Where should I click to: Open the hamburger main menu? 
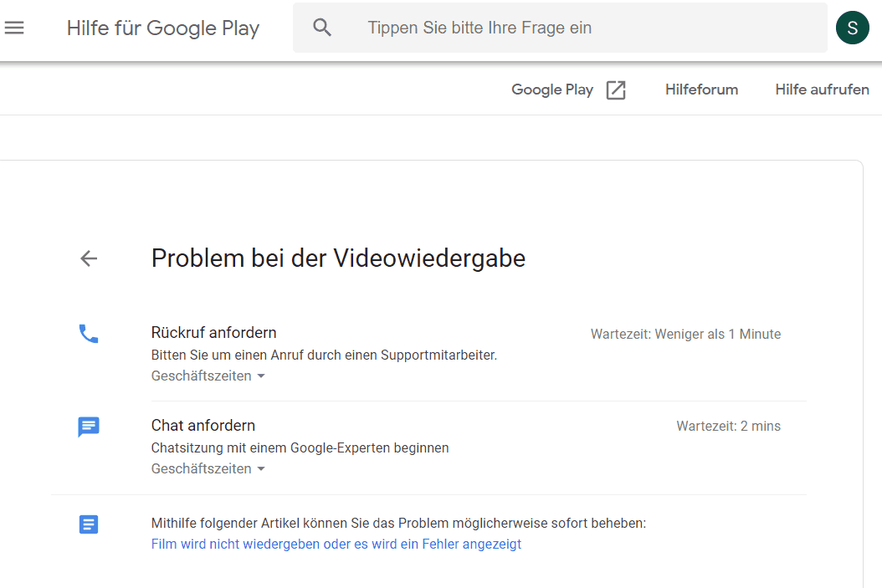point(14,28)
